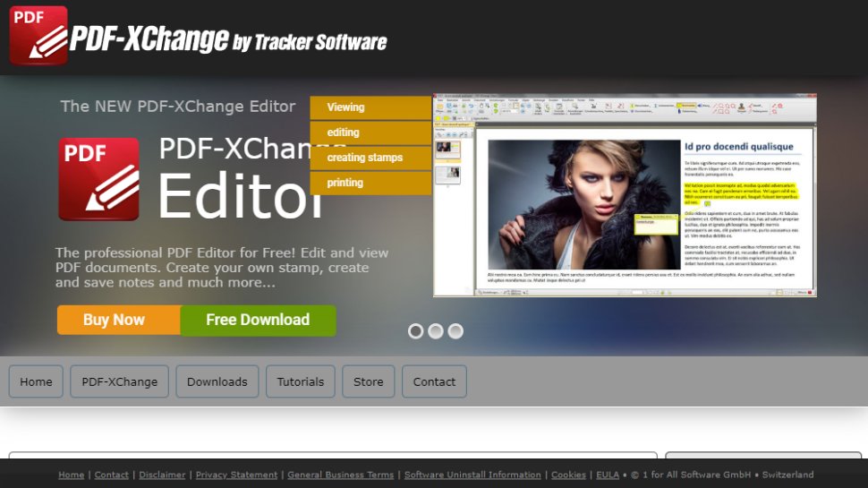Go to the Home navigation menu item
The height and width of the screenshot is (488, 868).
point(36,381)
